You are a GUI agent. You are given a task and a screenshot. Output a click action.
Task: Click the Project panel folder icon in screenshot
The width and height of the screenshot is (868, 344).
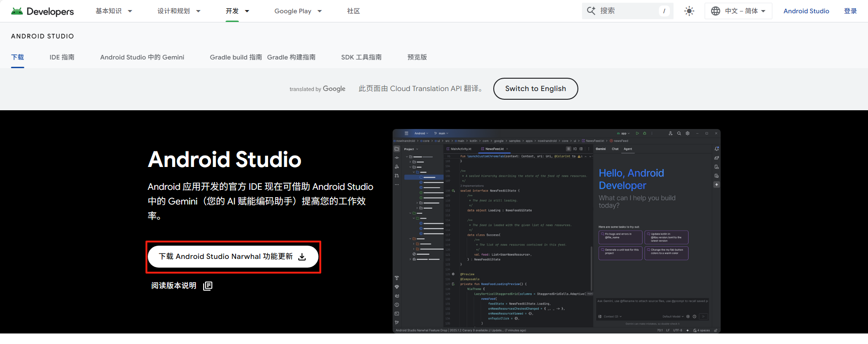tap(397, 149)
